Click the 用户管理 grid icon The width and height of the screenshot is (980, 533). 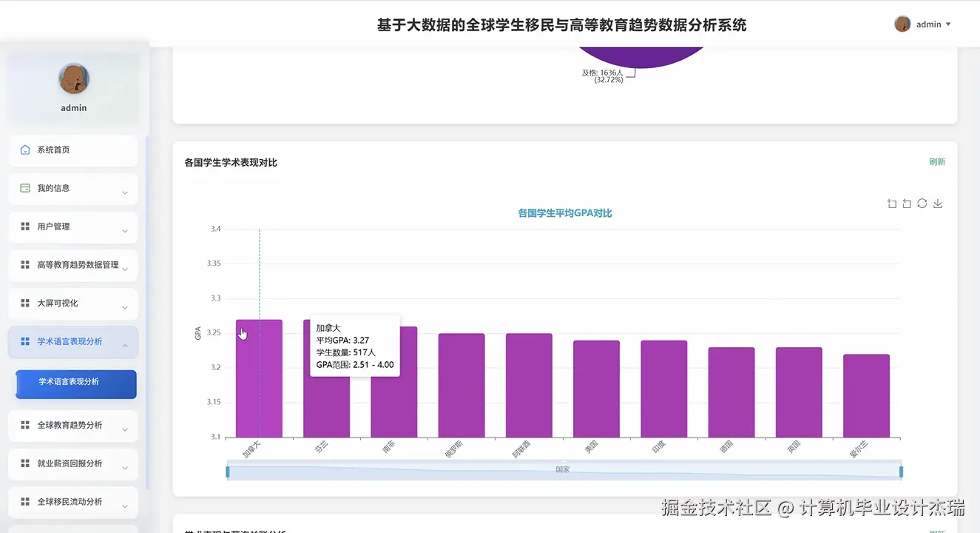click(x=25, y=227)
